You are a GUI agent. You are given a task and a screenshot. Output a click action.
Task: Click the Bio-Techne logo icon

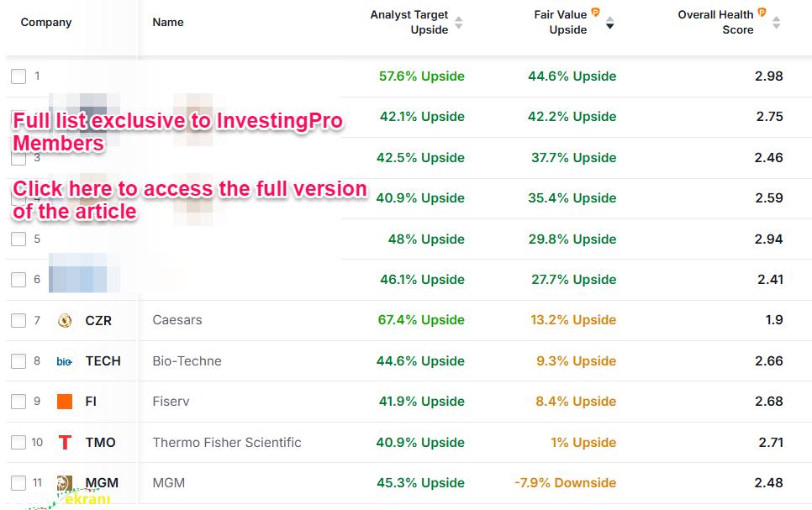pyautogui.click(x=65, y=361)
